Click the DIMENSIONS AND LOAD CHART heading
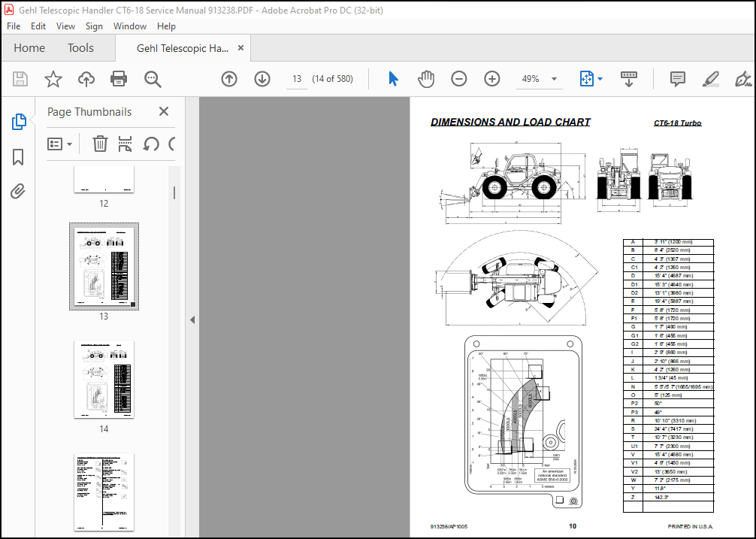 click(510, 122)
